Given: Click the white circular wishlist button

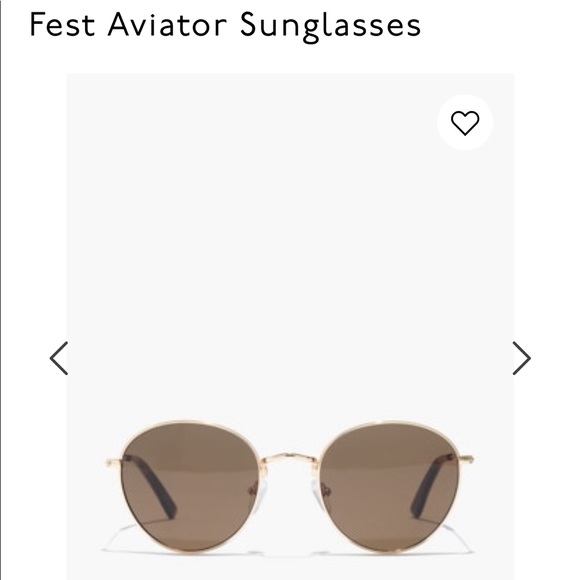Looking at the screenshot, I should click(465, 122).
